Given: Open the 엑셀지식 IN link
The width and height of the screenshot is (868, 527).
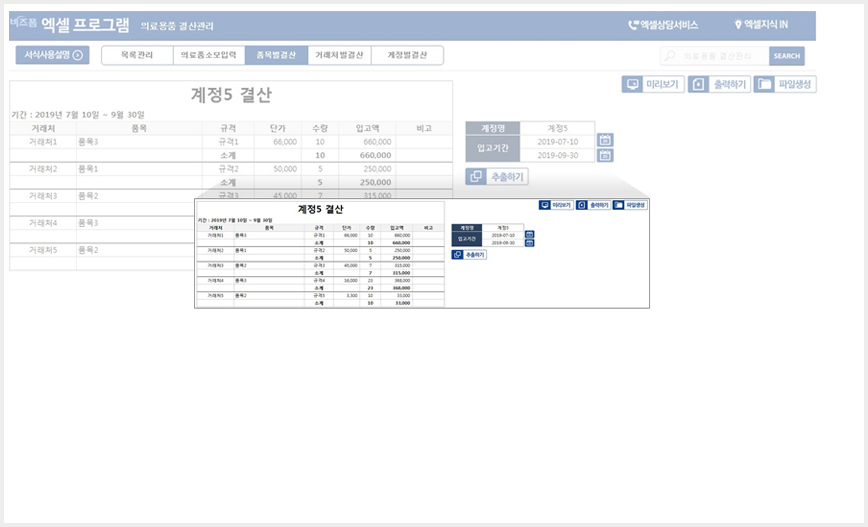Looking at the screenshot, I should 761,24.
